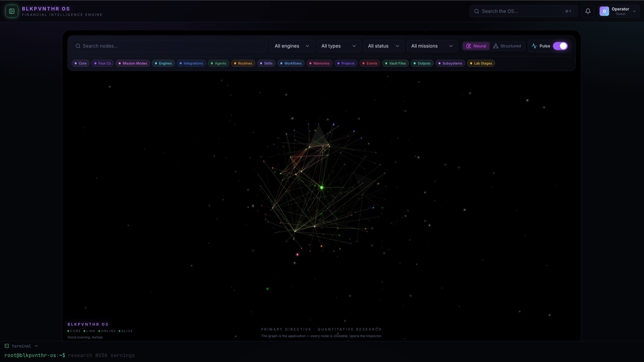Switch the Pulse toggle off

[560, 46]
